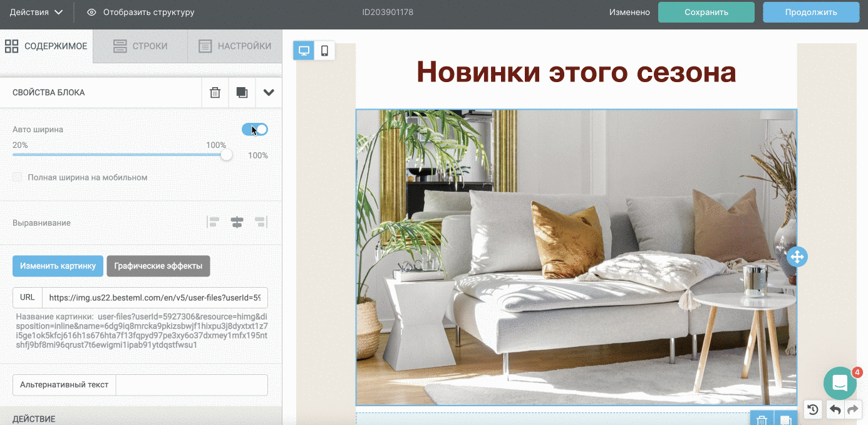The height and width of the screenshot is (425, 868).
Task: Open the Действия dropdown menu
Action: click(x=36, y=12)
